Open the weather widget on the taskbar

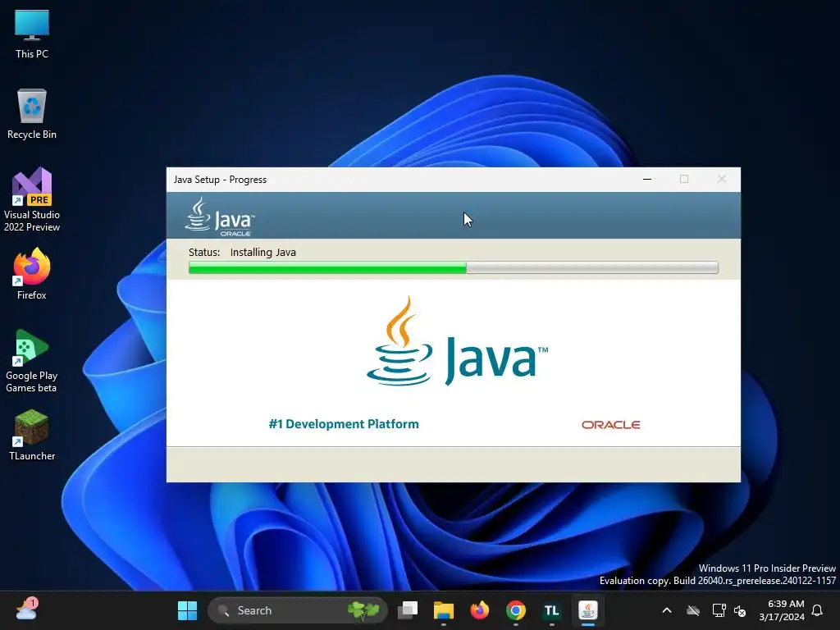(x=27, y=609)
